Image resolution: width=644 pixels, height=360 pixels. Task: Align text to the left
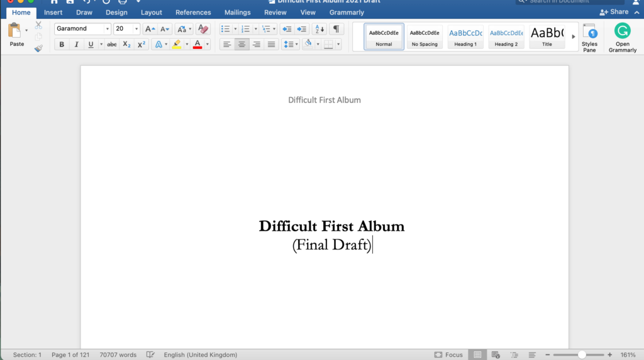[x=226, y=45]
